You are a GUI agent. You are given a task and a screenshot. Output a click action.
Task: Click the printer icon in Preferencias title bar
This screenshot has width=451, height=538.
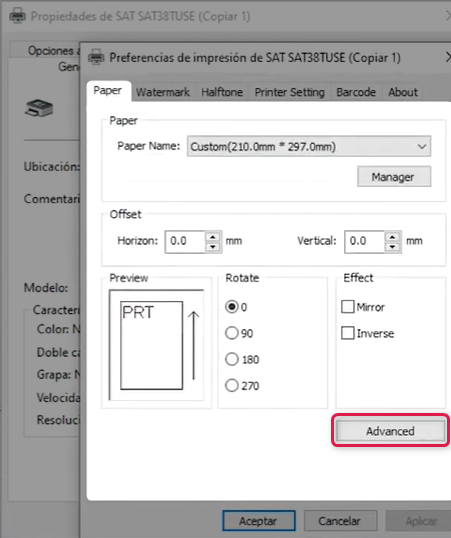(x=96, y=57)
